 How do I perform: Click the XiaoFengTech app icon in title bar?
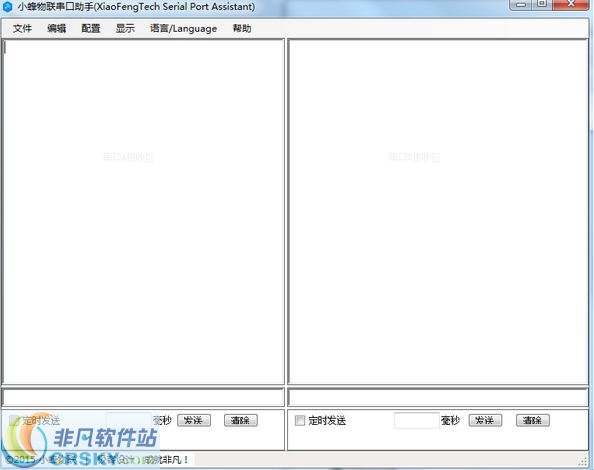pos(7,6)
